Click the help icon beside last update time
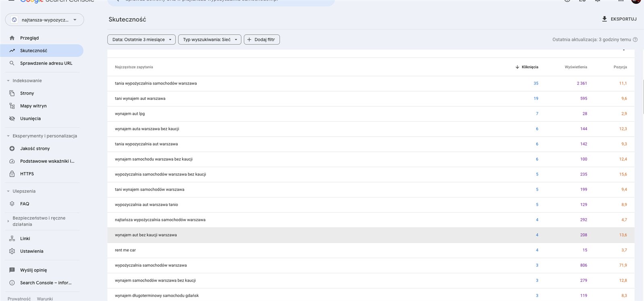The image size is (644, 301). (x=635, y=39)
